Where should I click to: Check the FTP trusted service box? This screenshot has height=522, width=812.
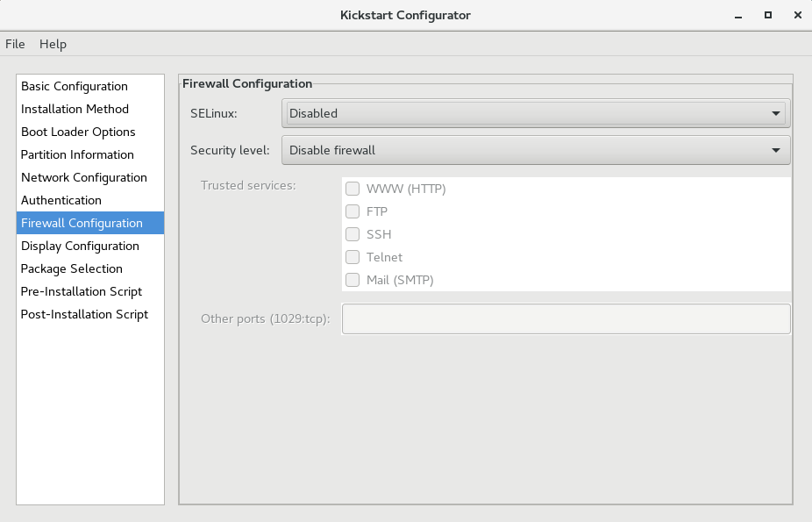pos(353,211)
